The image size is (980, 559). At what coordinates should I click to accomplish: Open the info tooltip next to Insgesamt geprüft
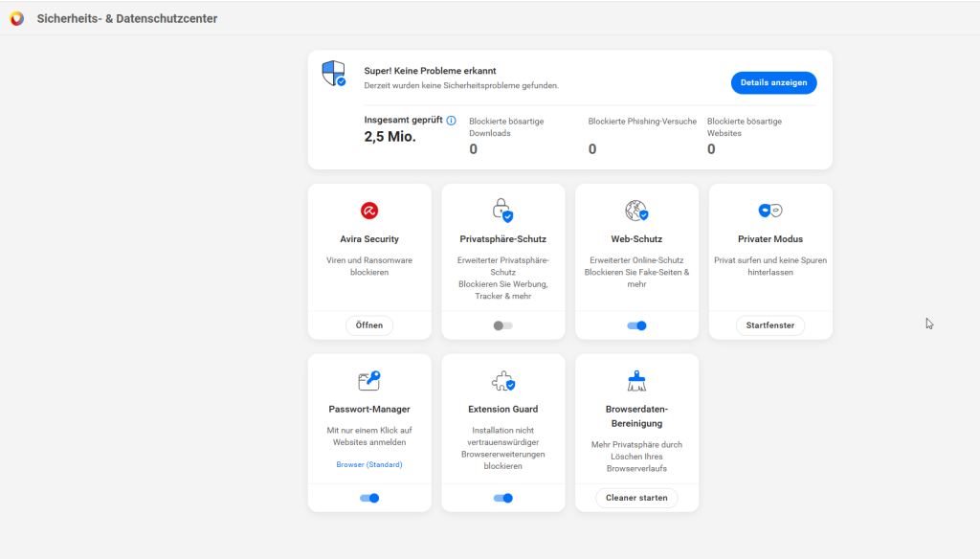tap(450, 119)
